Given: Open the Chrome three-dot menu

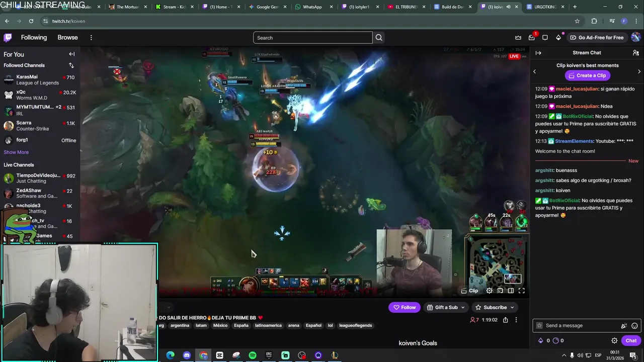Looking at the screenshot, I should pos(636,21).
